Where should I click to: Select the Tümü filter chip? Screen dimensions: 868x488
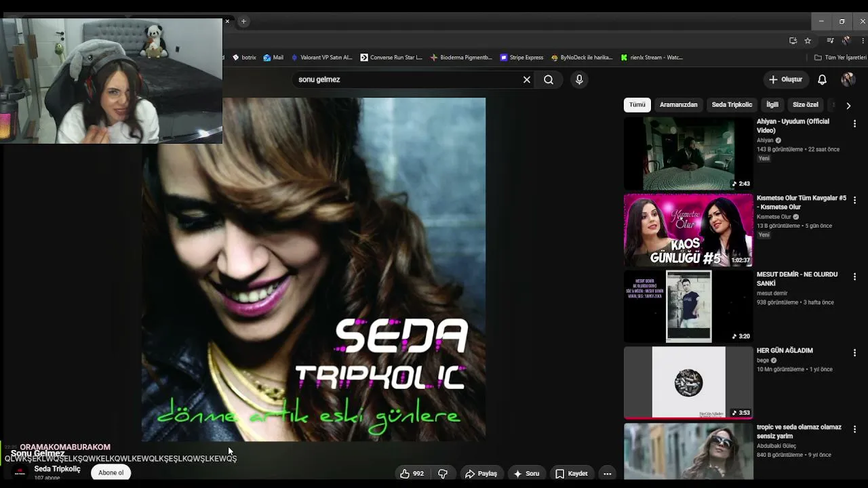click(637, 105)
